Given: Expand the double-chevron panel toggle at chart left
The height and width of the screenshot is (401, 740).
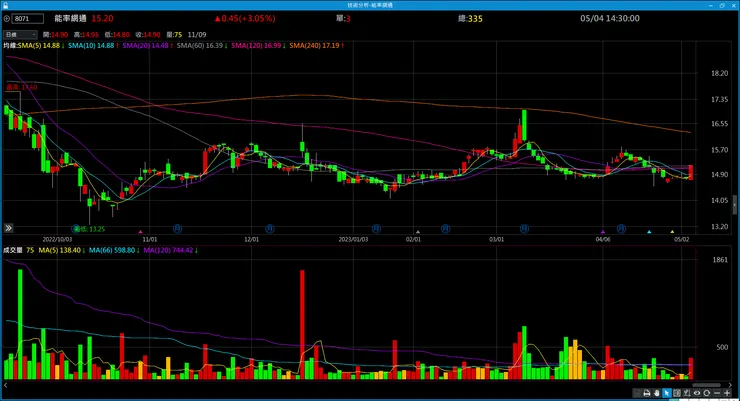Looking at the screenshot, I should click(x=8, y=228).
